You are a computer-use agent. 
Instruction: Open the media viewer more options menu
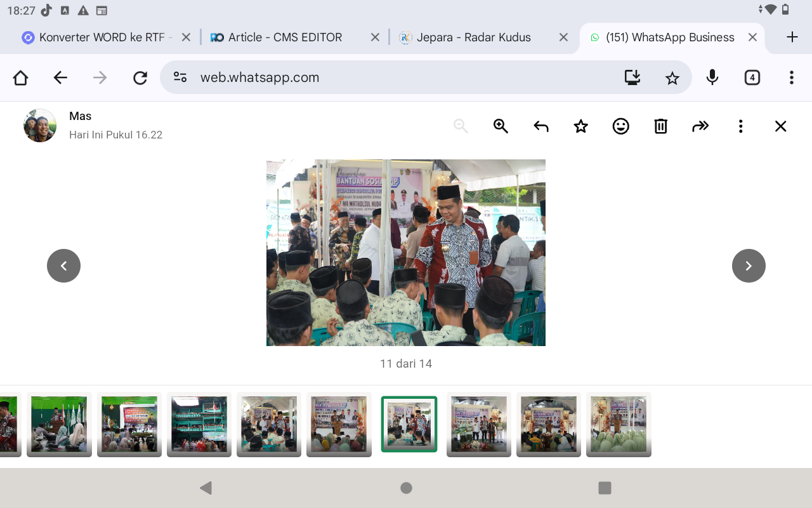tap(740, 126)
